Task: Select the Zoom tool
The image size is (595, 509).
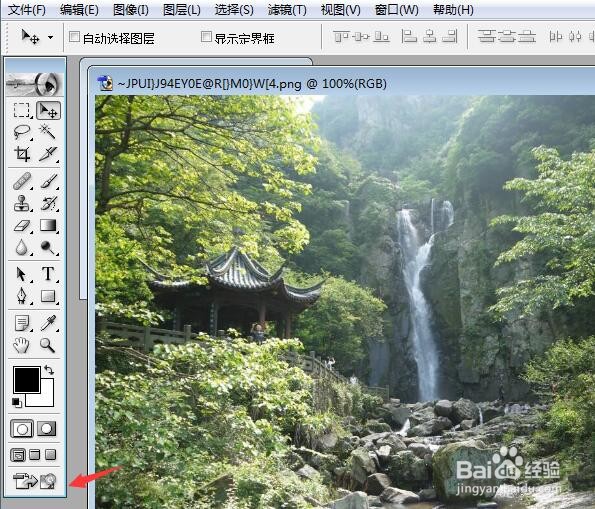Action: [x=48, y=345]
